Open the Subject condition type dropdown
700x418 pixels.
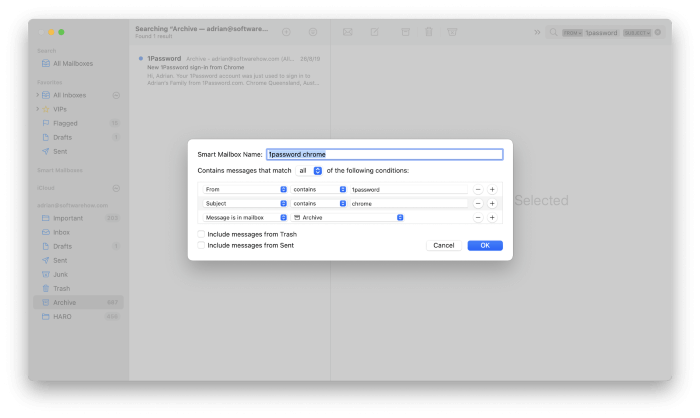click(x=245, y=203)
